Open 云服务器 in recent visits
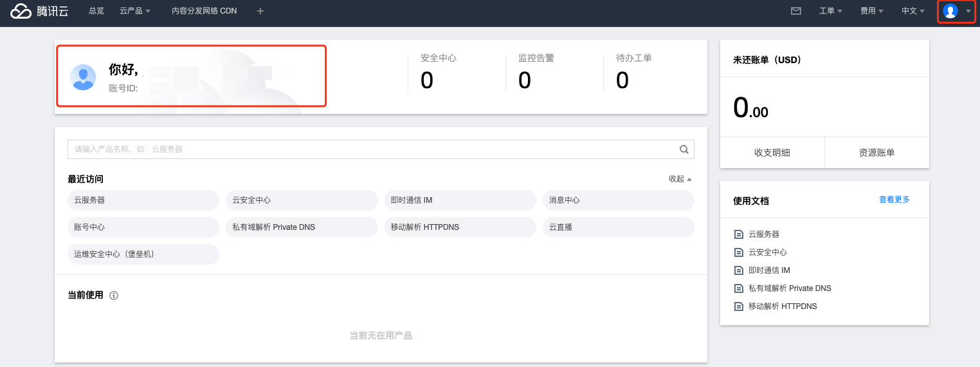Screen dimensions: 980x367 [x=143, y=200]
